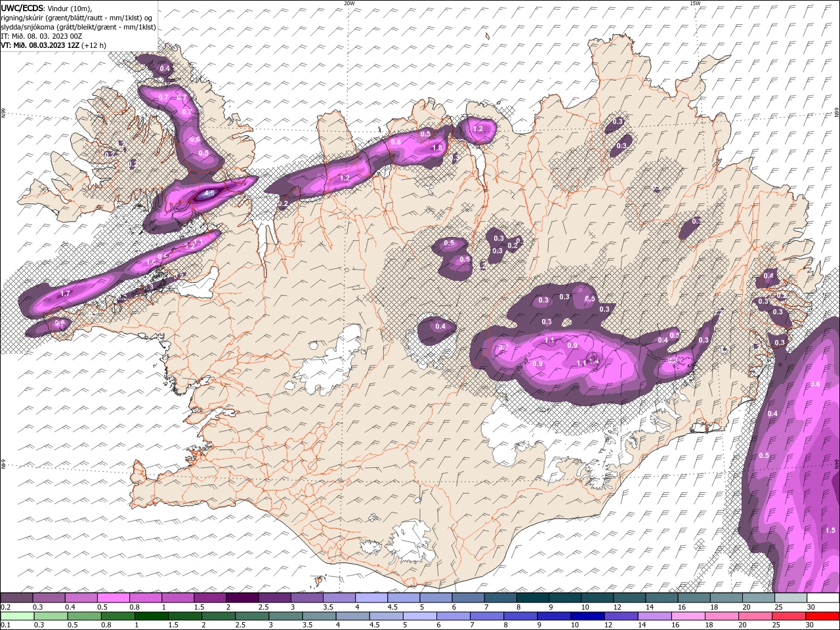Select dark purple snow swatch between 2 and 2.5

[x=242, y=598]
